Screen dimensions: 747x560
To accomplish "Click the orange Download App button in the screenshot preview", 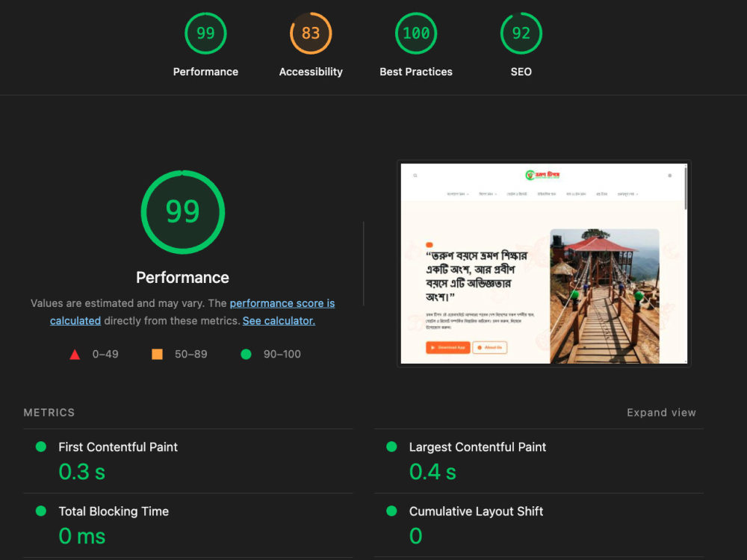I will 447,348.
